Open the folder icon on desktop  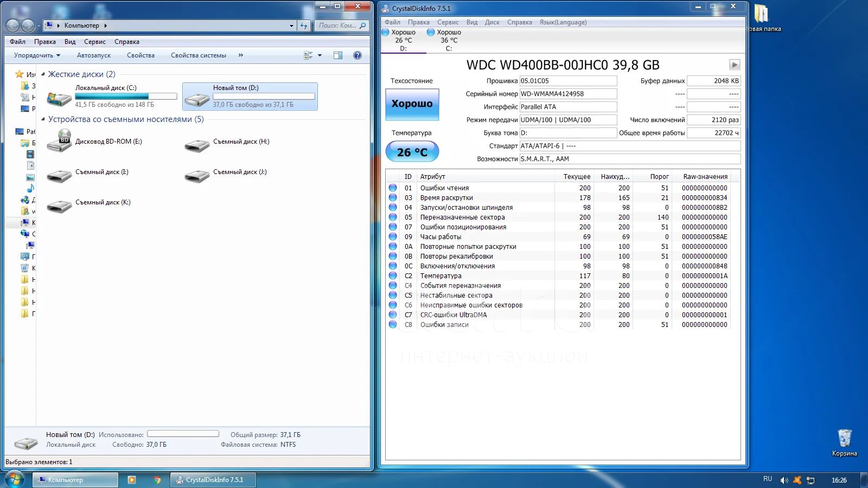pyautogui.click(x=762, y=13)
